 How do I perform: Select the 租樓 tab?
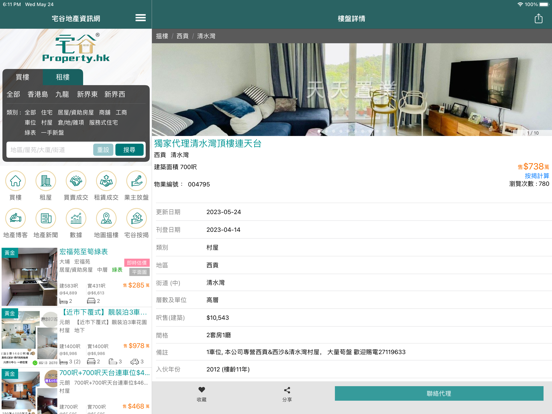(63, 77)
